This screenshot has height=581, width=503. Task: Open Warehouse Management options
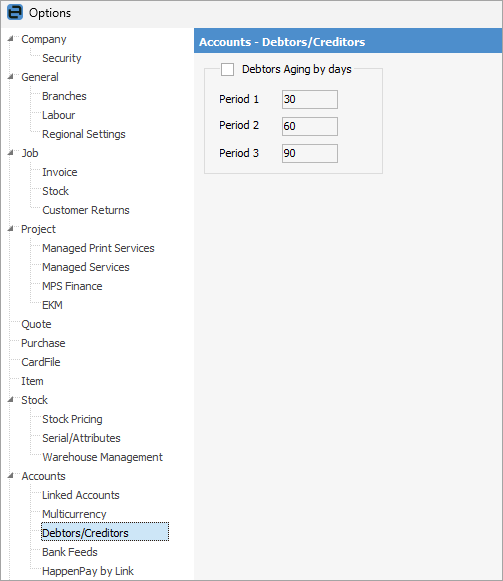[x=102, y=457]
